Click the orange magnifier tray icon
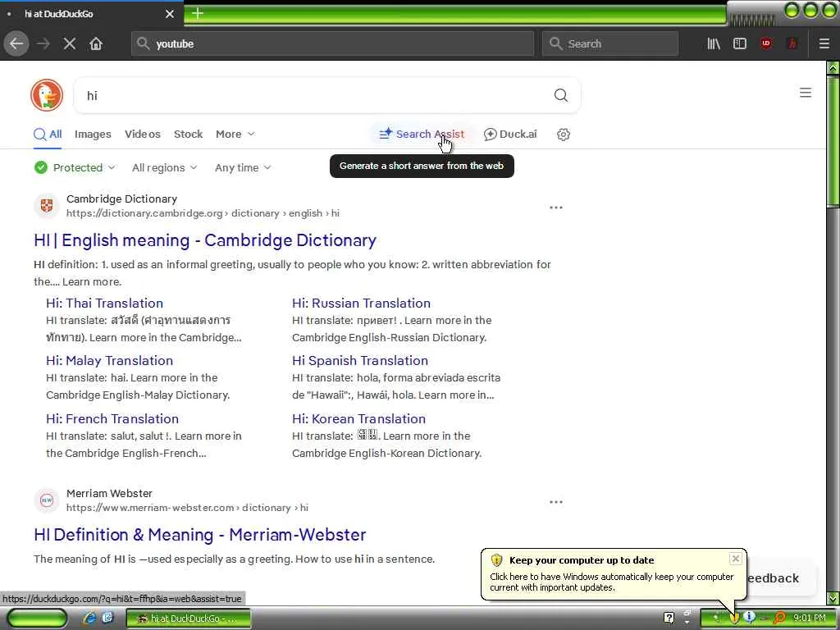 (x=779, y=618)
